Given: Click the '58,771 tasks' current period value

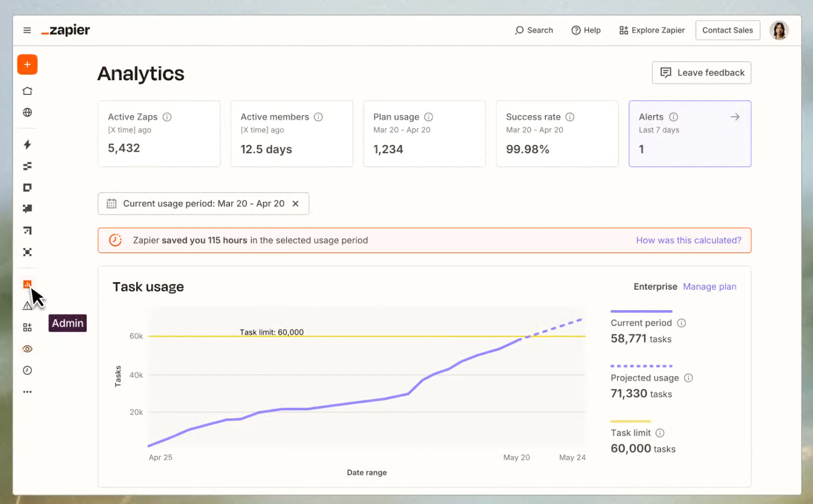Looking at the screenshot, I should [x=641, y=339].
